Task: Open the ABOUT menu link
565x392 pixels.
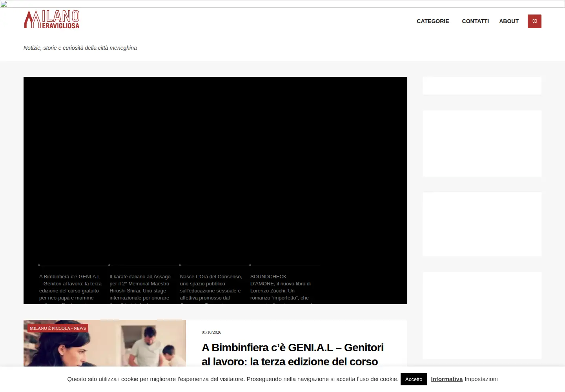Action: tap(509, 21)
